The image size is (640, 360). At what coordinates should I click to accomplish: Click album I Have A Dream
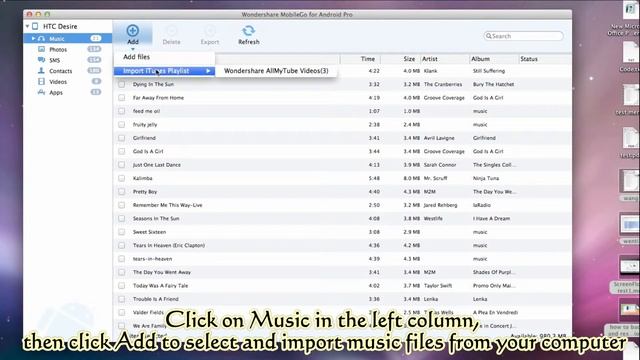491,219
